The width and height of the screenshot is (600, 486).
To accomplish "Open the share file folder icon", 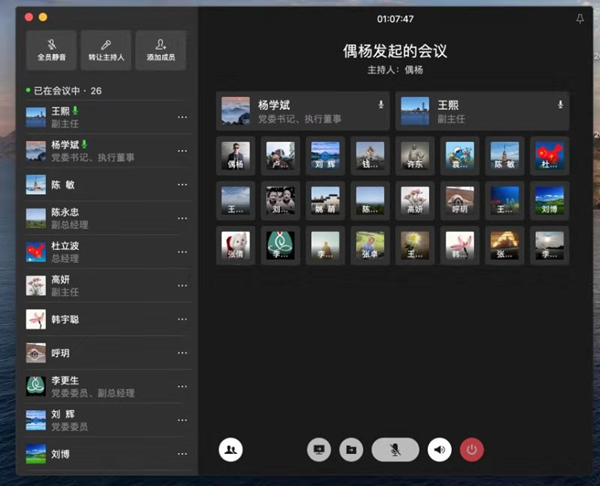I will (351, 450).
